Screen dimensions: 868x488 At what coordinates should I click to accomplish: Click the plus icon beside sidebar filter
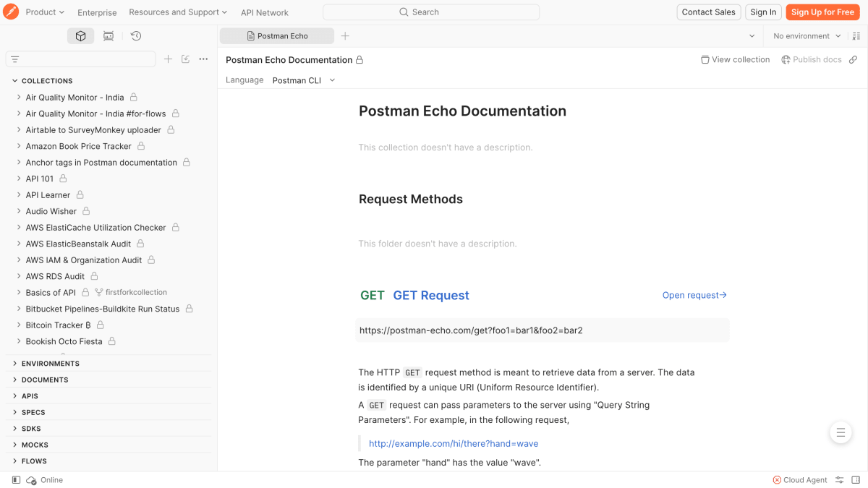click(x=168, y=59)
